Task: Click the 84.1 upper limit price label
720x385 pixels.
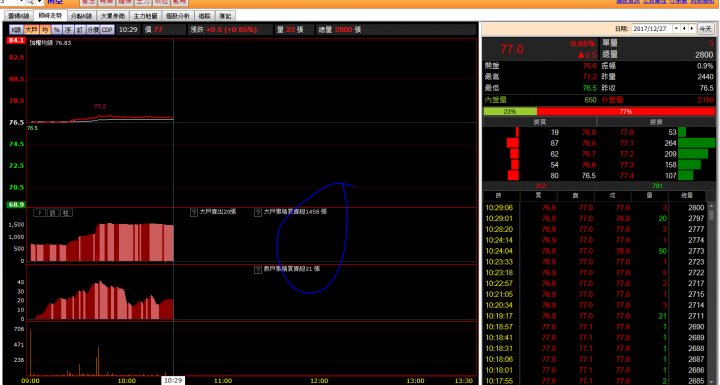Action: pyautogui.click(x=16, y=40)
